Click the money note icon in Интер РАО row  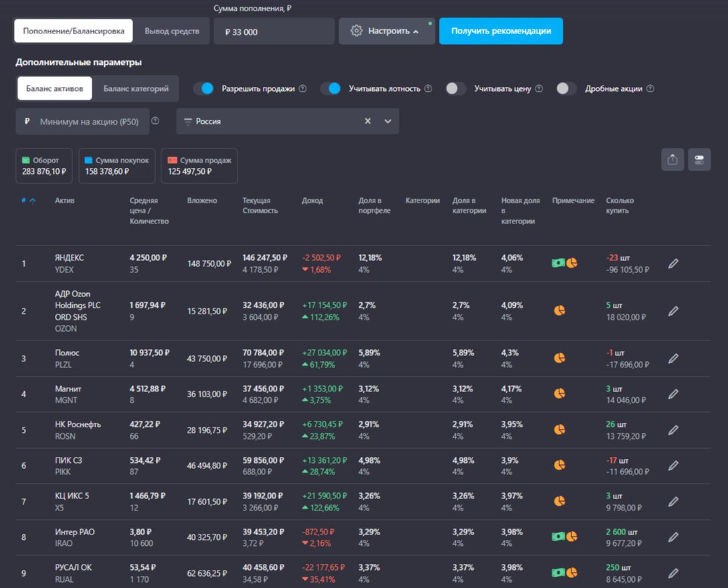(558, 536)
